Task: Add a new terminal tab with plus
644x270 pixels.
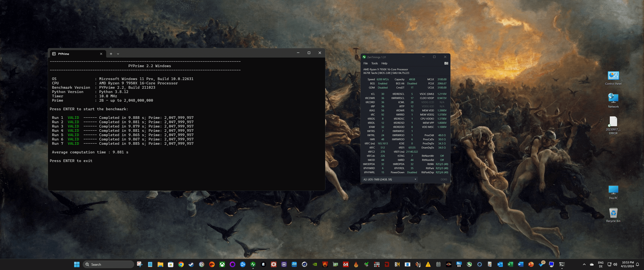Action: [x=111, y=54]
